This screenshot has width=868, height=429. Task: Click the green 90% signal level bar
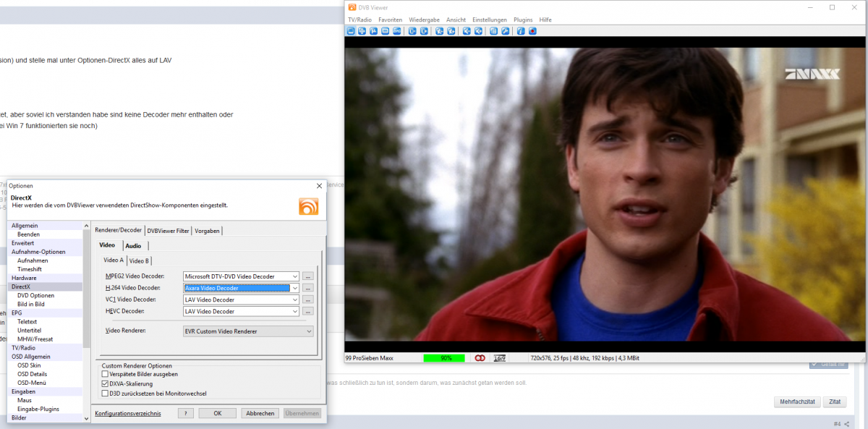click(443, 358)
